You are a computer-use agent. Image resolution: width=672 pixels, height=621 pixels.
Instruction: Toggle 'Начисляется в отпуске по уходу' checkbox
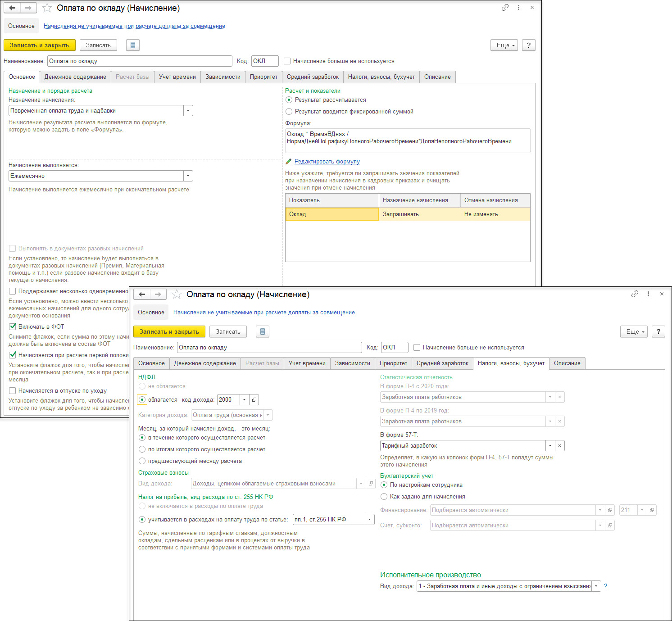(x=13, y=391)
